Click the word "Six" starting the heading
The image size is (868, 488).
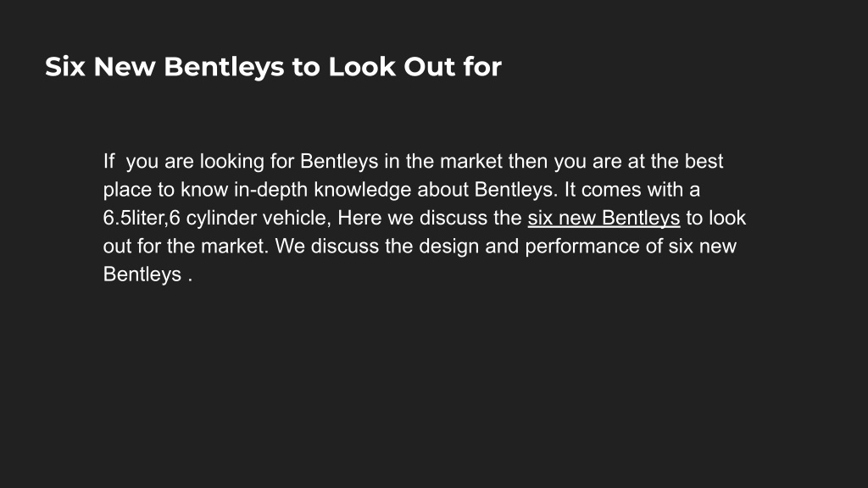click(x=64, y=67)
